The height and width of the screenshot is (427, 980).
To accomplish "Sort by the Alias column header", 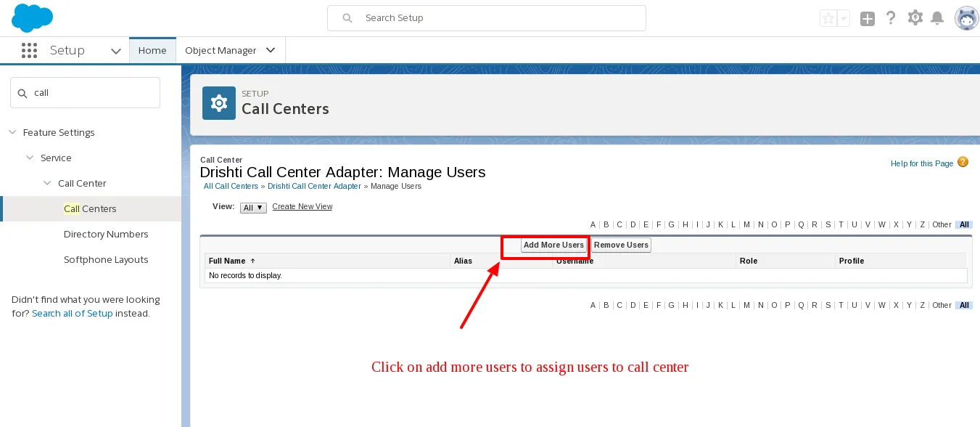I will (463, 261).
